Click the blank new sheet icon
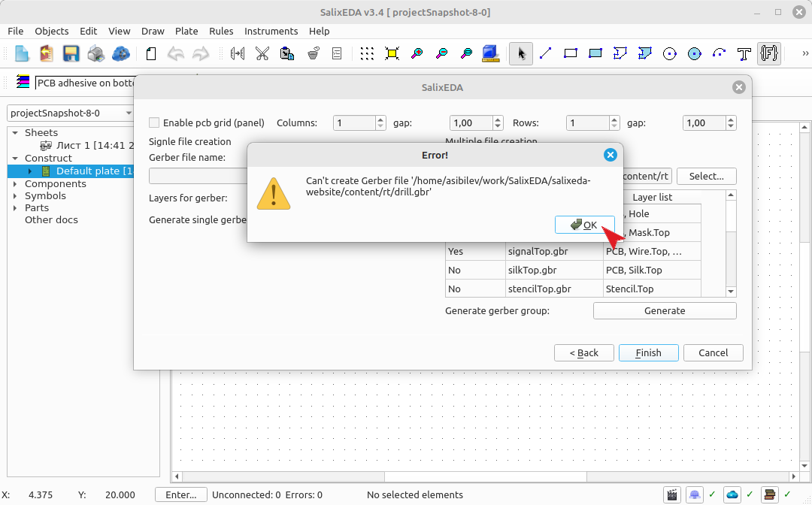This screenshot has height=505, width=812. pos(151,54)
